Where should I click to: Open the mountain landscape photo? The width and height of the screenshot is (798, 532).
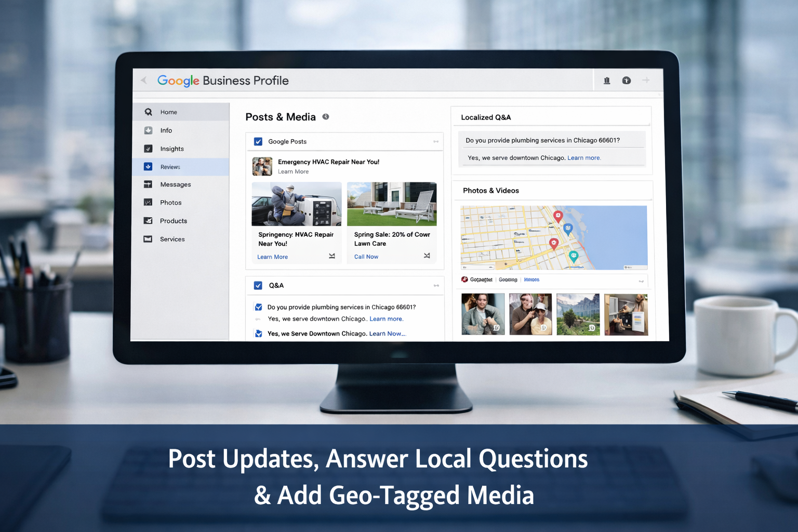[578, 314]
